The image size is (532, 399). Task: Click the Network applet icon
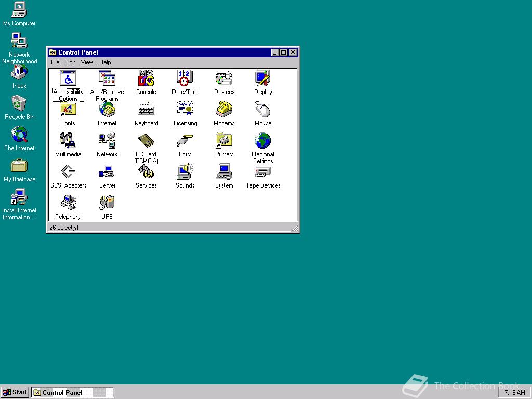[x=107, y=140]
